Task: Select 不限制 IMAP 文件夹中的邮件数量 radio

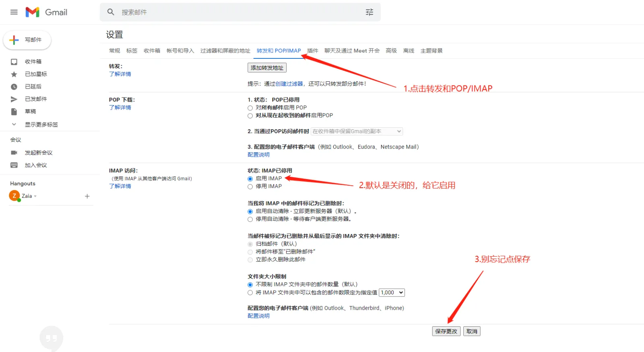Action: pyautogui.click(x=250, y=285)
